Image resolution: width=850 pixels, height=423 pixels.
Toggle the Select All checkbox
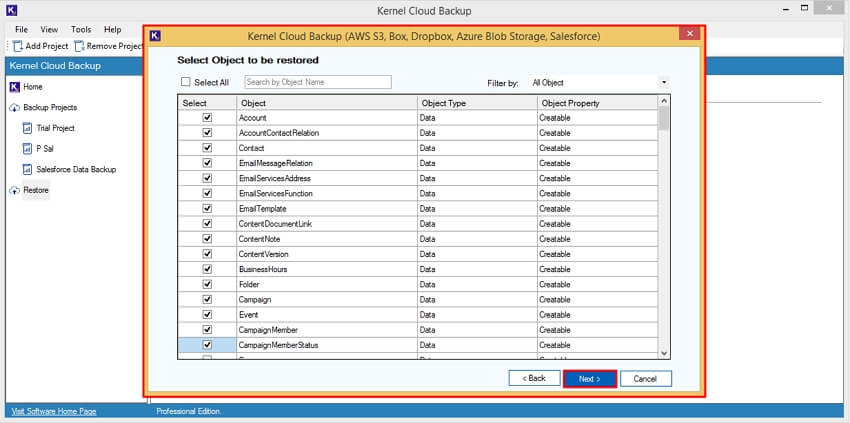(186, 82)
